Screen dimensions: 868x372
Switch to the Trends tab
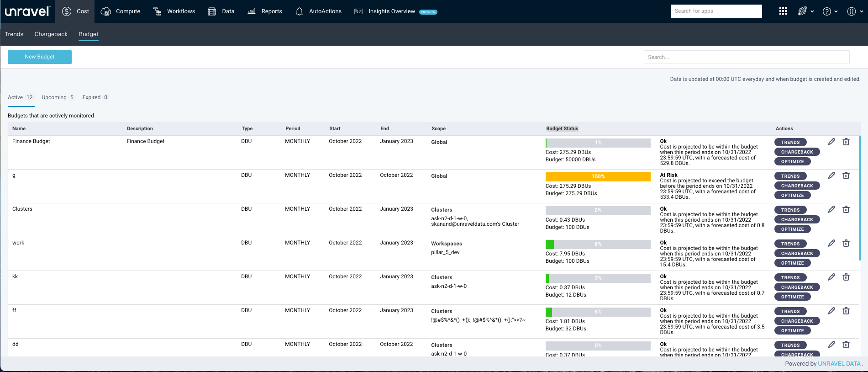(x=14, y=34)
